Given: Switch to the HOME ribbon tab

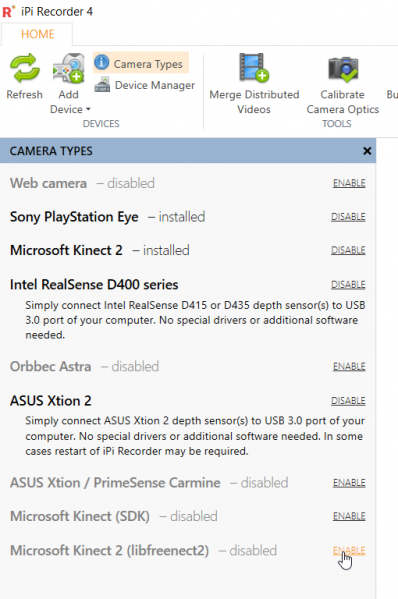Looking at the screenshot, I should coord(37,34).
